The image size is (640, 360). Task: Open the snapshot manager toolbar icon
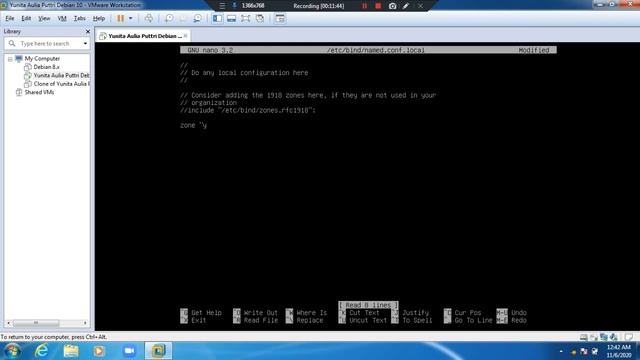coord(197,18)
